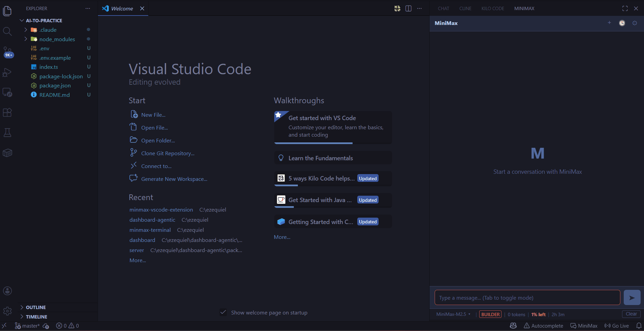Open MiniMax conversation history clock
Viewport: 644px width, 331px height.
622,23
